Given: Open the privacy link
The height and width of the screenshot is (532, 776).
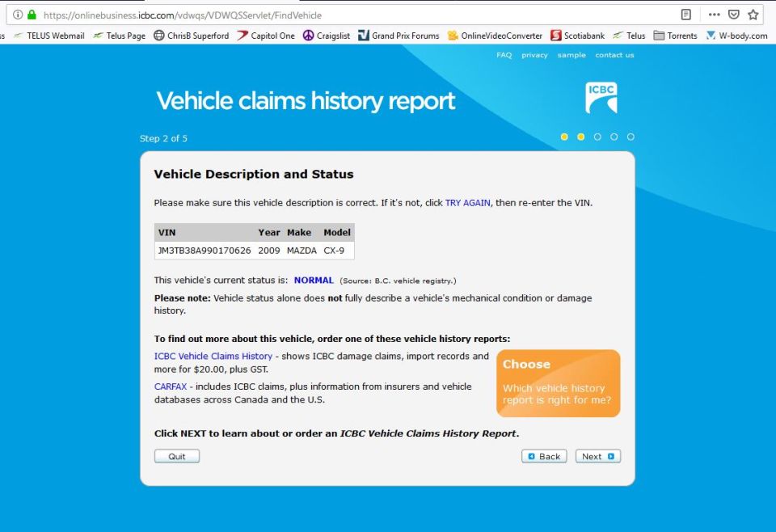Looking at the screenshot, I should pos(534,55).
